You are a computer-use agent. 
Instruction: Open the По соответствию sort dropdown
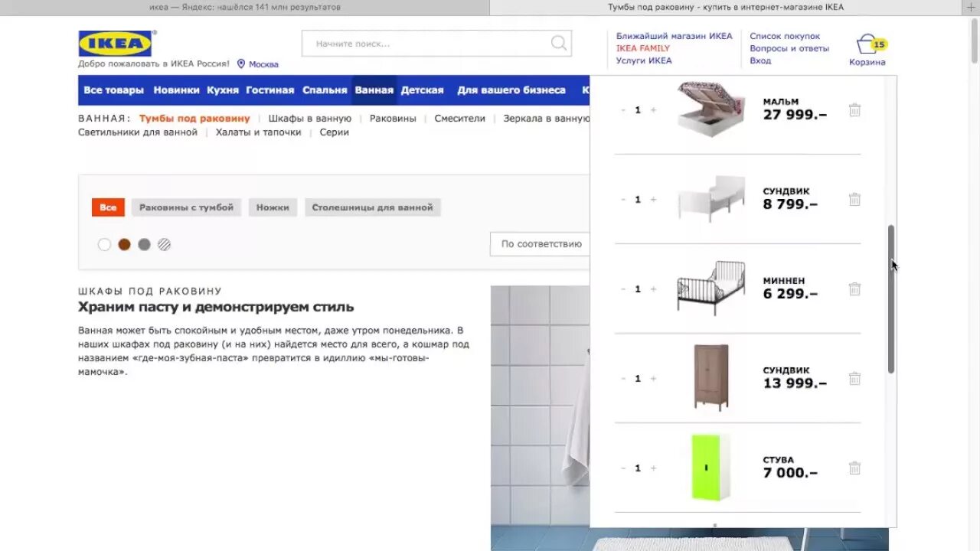(x=541, y=244)
